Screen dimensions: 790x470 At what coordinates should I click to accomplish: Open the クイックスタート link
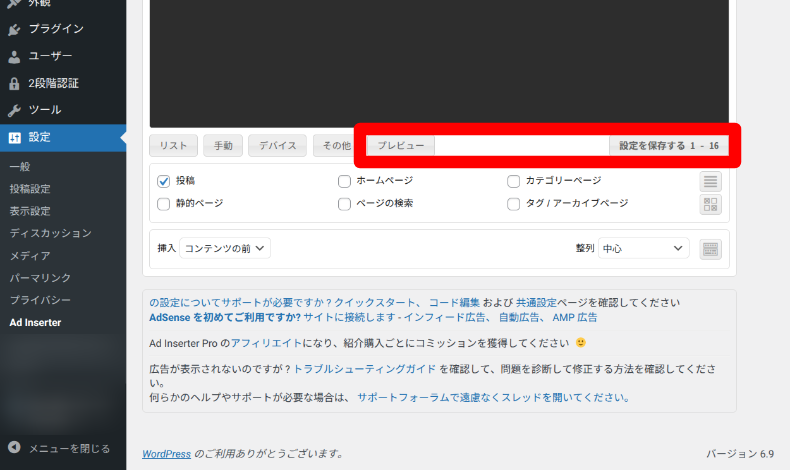tap(374, 303)
